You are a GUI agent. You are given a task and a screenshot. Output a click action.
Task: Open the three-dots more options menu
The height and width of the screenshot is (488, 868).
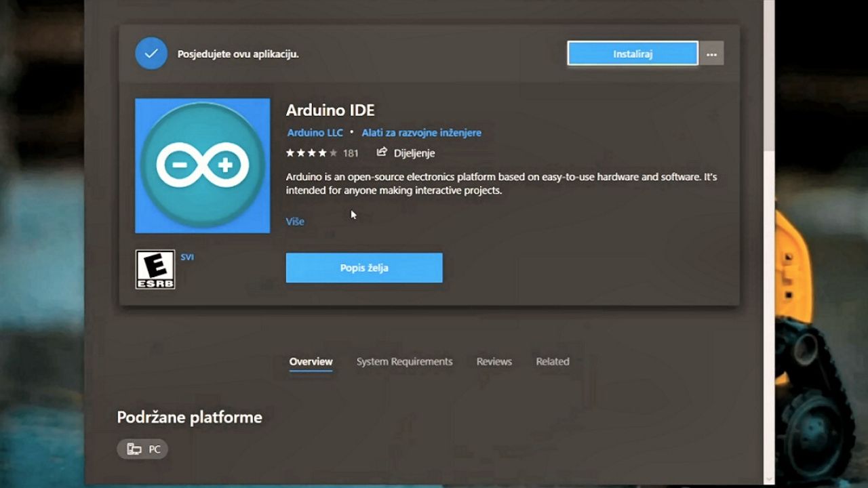pyautogui.click(x=711, y=54)
